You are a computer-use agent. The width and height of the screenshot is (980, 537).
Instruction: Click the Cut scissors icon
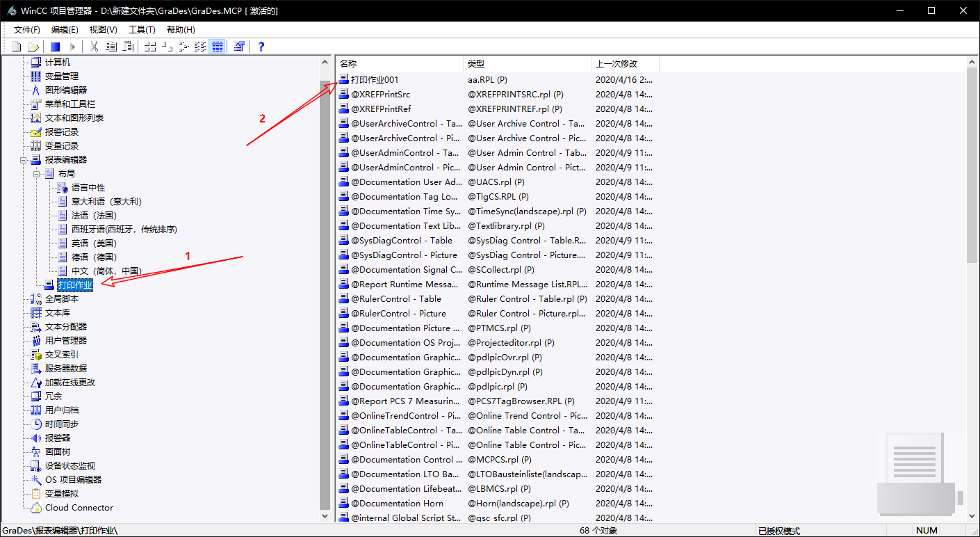click(x=95, y=47)
